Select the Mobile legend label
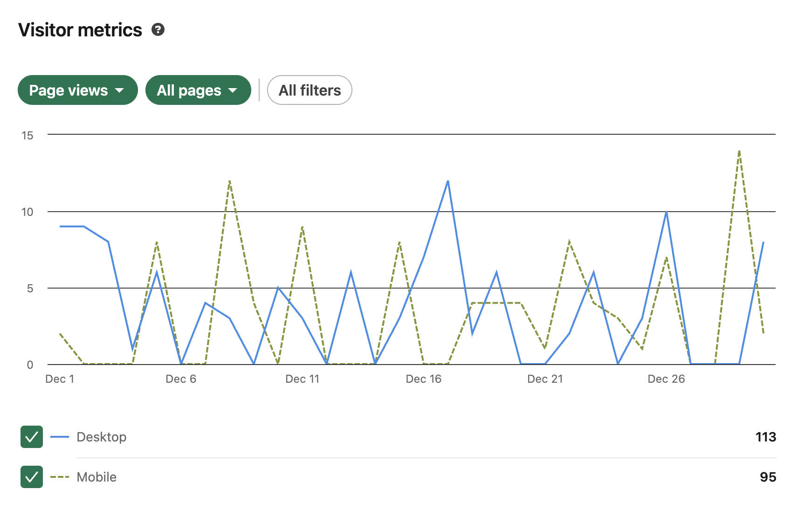 click(x=96, y=477)
